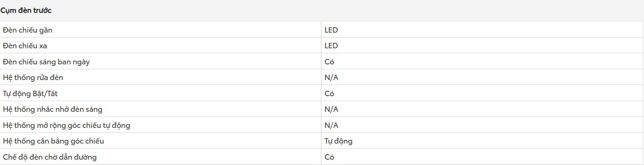Click N/A value for nhắc nhở đèn sáng
The image size is (644, 165).
pyautogui.click(x=331, y=109)
